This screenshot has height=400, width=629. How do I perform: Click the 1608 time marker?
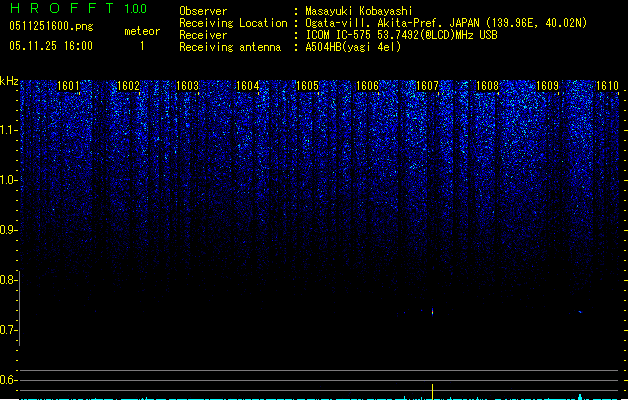487,86
